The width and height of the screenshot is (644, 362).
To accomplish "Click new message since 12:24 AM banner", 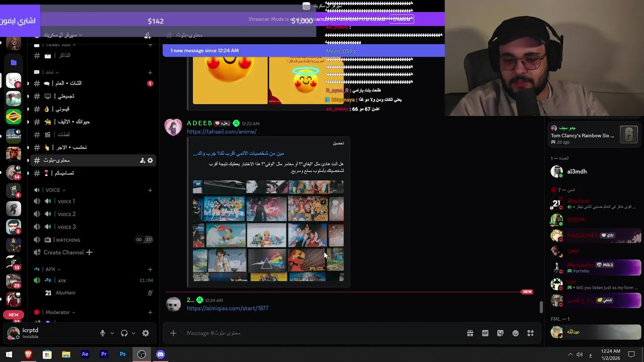I will [303, 50].
